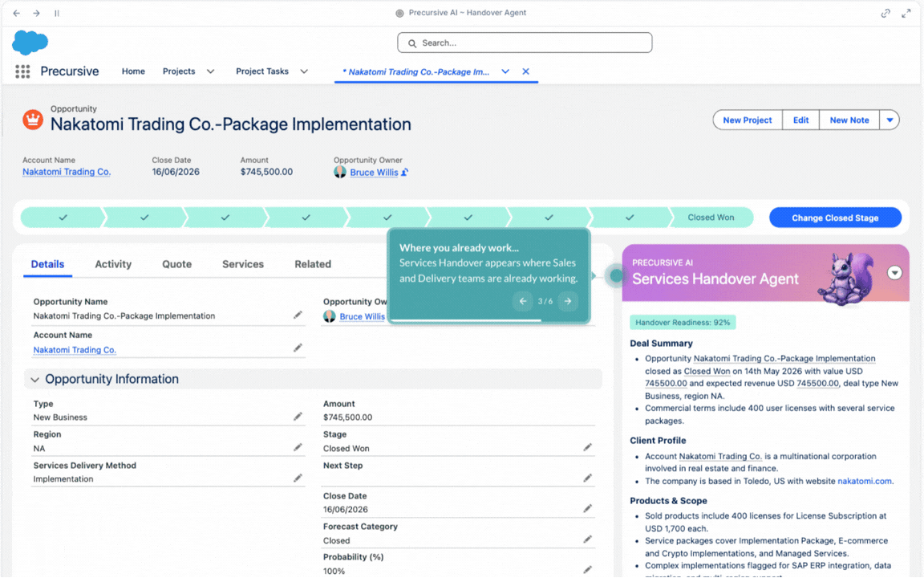924x578 pixels.
Task: Switch to the Activity tab
Action: pyautogui.click(x=113, y=264)
